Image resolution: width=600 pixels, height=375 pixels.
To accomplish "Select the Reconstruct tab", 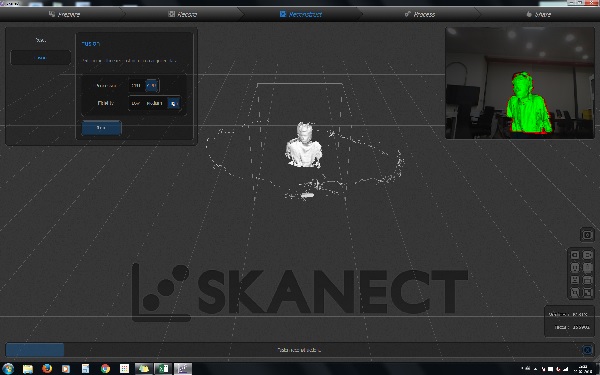I will click(301, 14).
